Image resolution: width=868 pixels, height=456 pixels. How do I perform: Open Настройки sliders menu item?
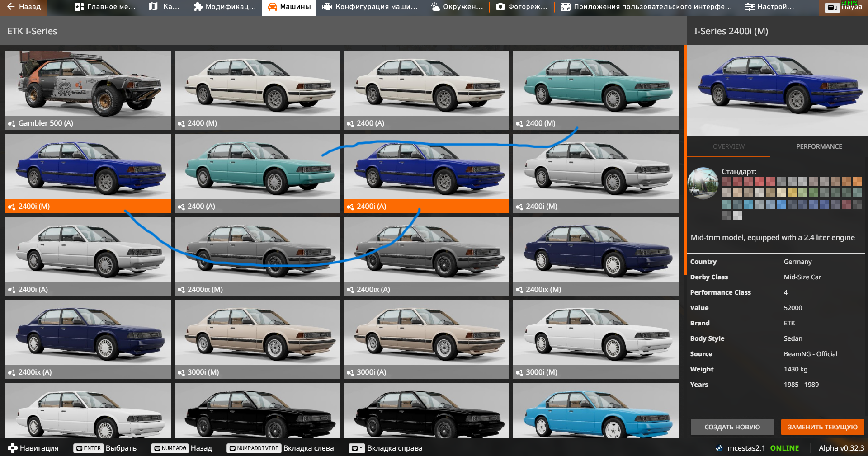coord(769,7)
